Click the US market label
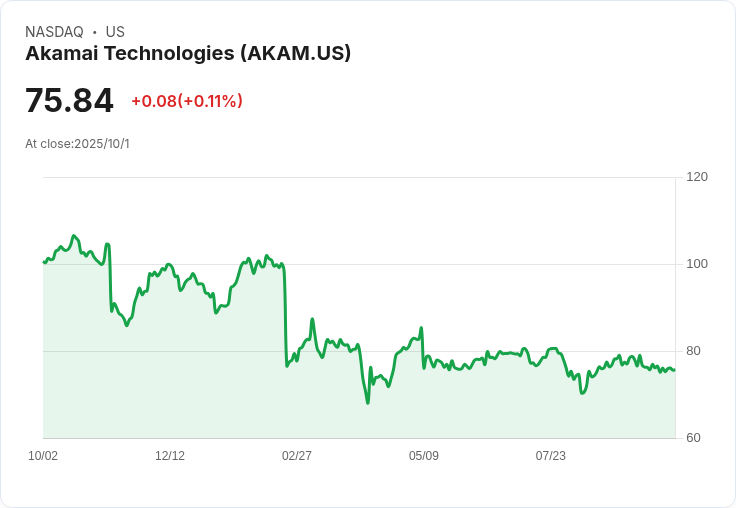 [x=115, y=32]
